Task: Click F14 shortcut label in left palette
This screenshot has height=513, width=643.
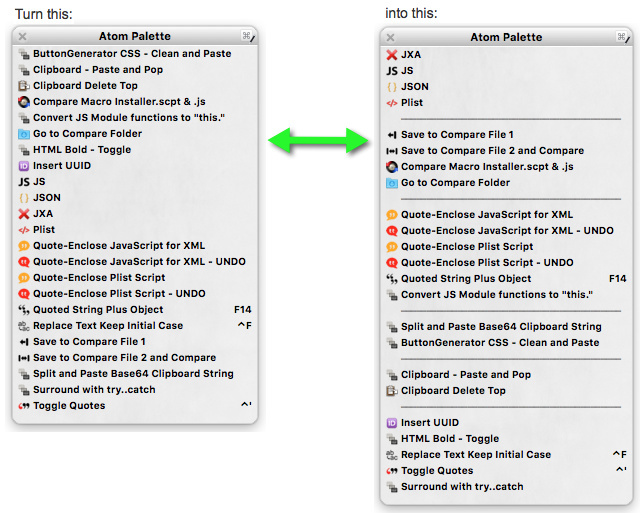Action: [243, 310]
